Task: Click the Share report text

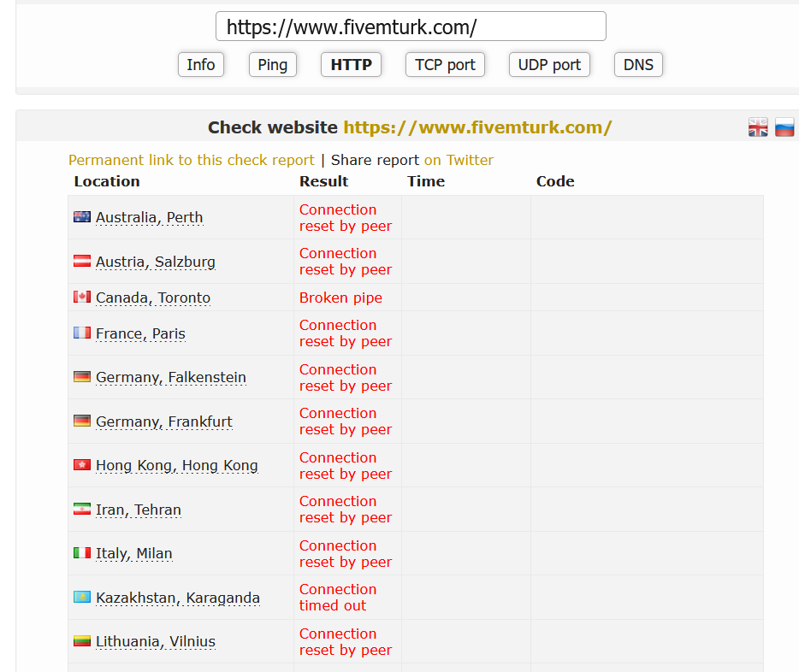Action: coord(375,160)
